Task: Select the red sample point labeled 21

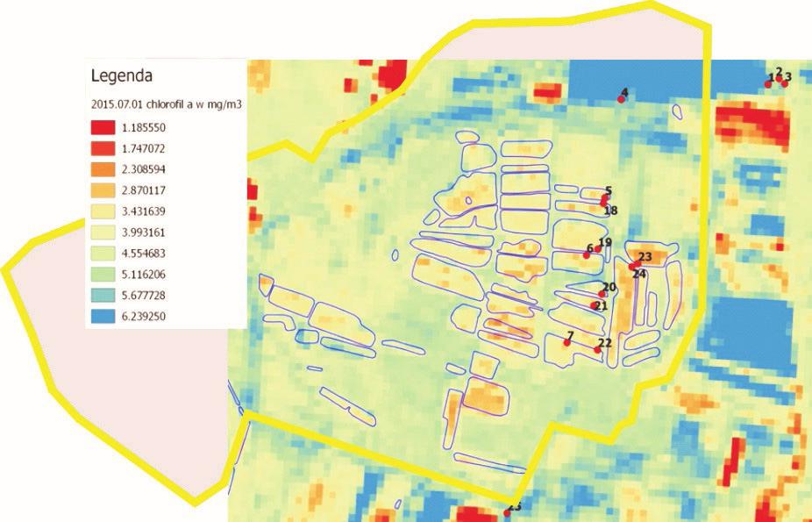Action: pyautogui.click(x=594, y=305)
